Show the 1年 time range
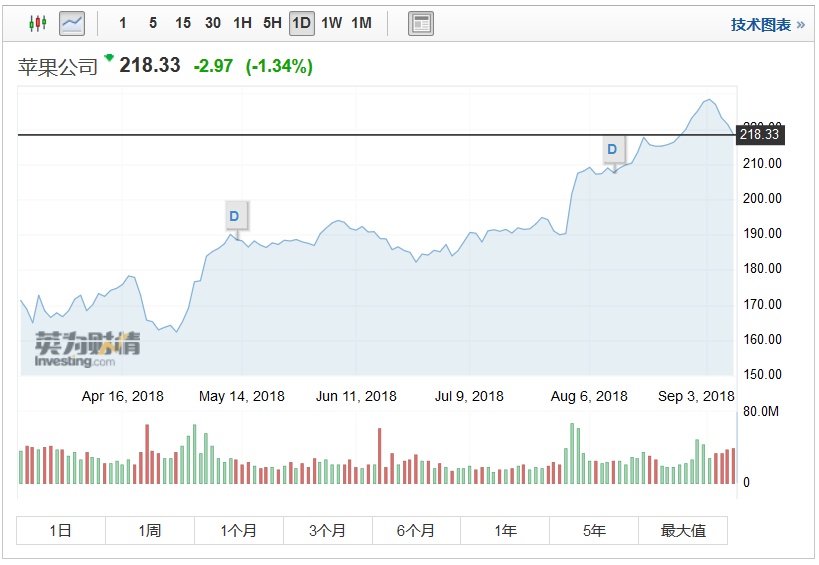 click(x=505, y=531)
